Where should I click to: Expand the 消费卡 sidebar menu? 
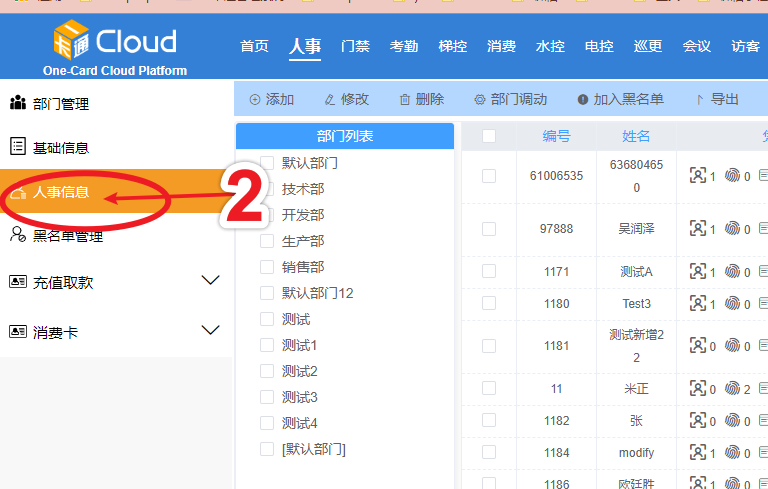coord(210,330)
